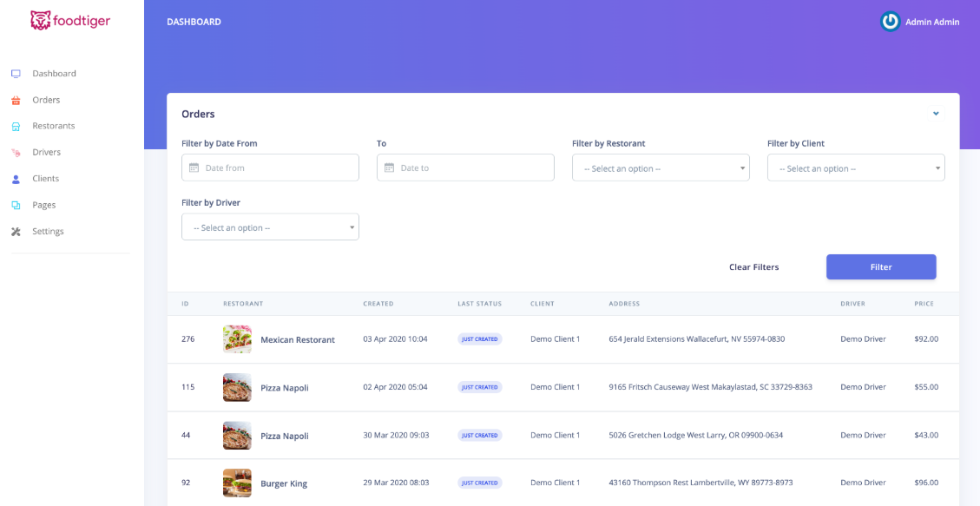Click the Clear Filters link
Screen dimensions: 980x506
pyautogui.click(x=753, y=267)
